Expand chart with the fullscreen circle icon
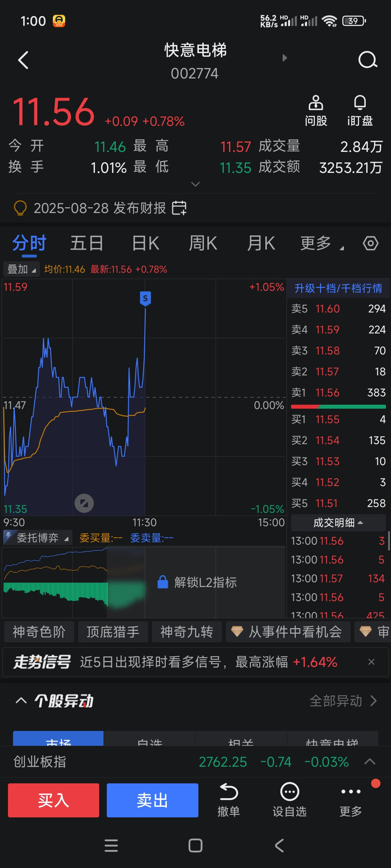Viewport: 391px width, 868px height. 84,503
